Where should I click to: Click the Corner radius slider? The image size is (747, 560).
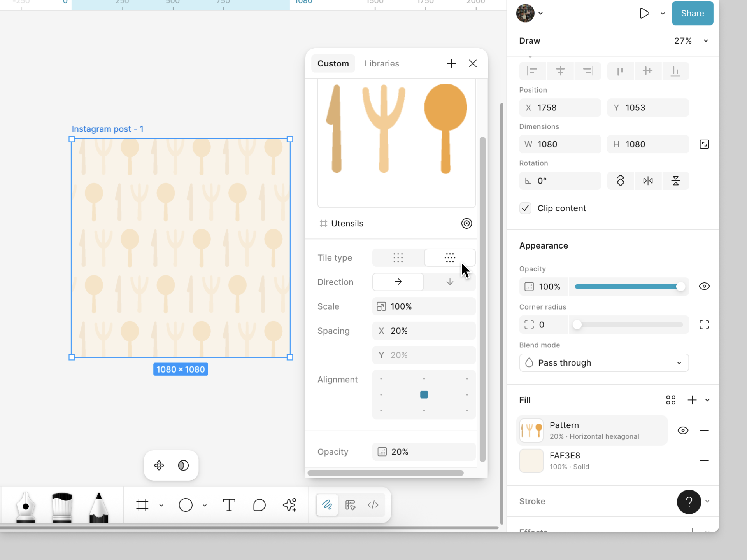[x=628, y=325]
